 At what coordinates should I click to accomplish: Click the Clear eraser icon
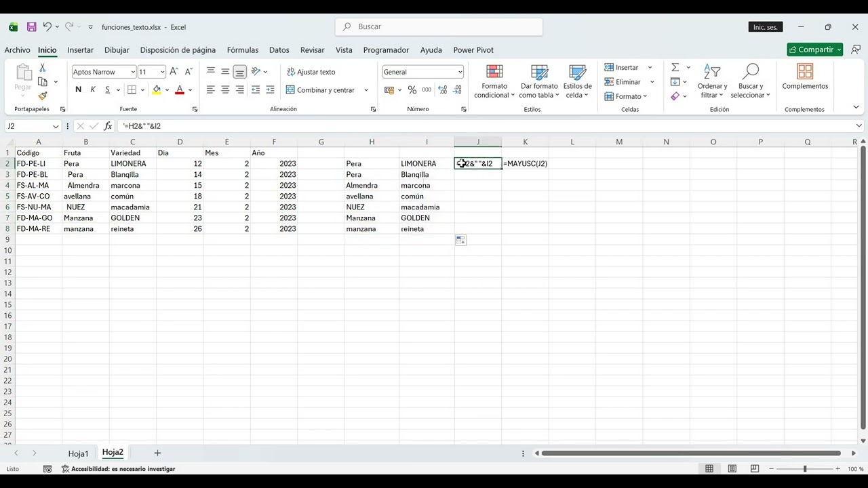[x=675, y=96]
